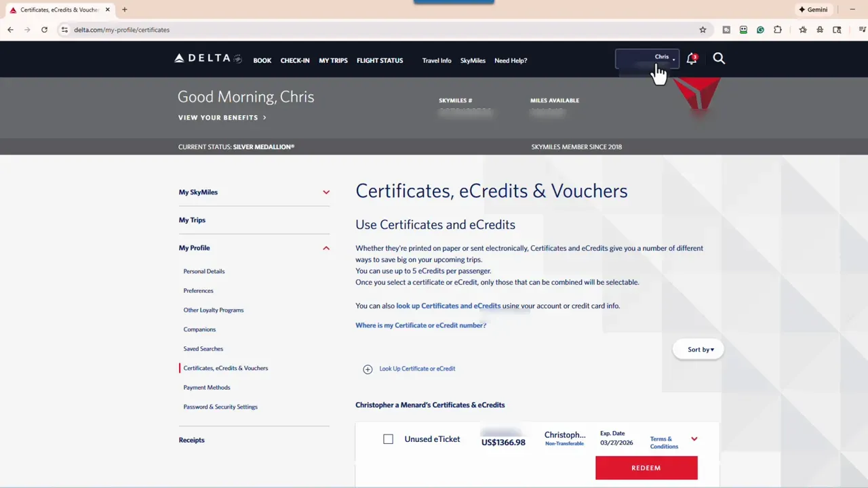Click the reading list music notes icon
Viewport: 868px width, 488px height.
click(x=862, y=30)
